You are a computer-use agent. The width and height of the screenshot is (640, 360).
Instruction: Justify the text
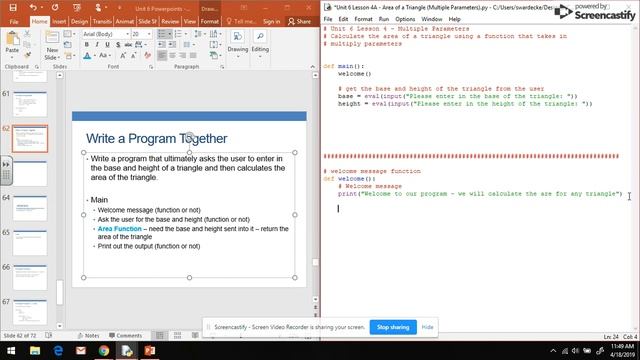click(x=193, y=56)
